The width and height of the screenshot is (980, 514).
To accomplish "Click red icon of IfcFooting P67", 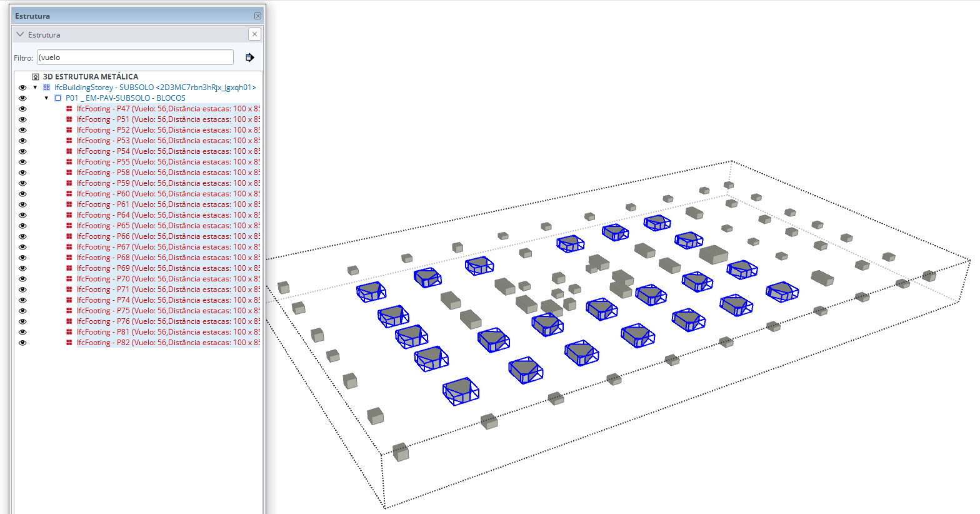I will [69, 247].
